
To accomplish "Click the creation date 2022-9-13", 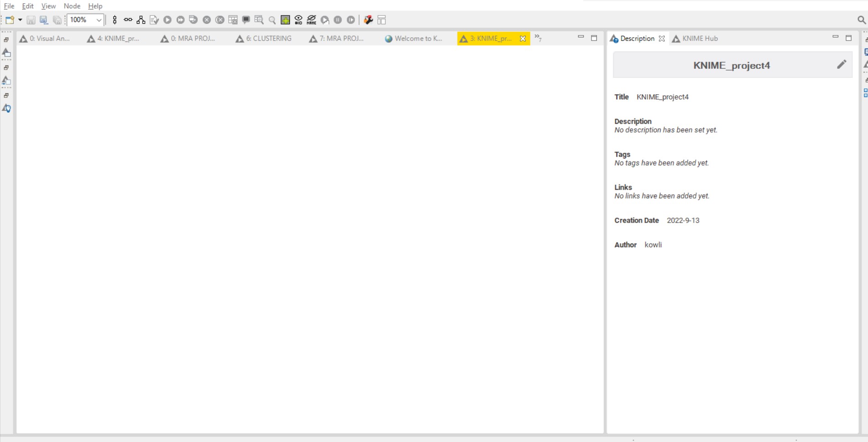I will [683, 220].
